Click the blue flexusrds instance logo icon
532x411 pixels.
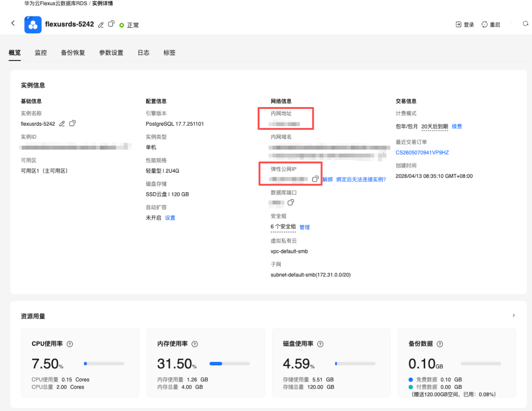(x=33, y=25)
